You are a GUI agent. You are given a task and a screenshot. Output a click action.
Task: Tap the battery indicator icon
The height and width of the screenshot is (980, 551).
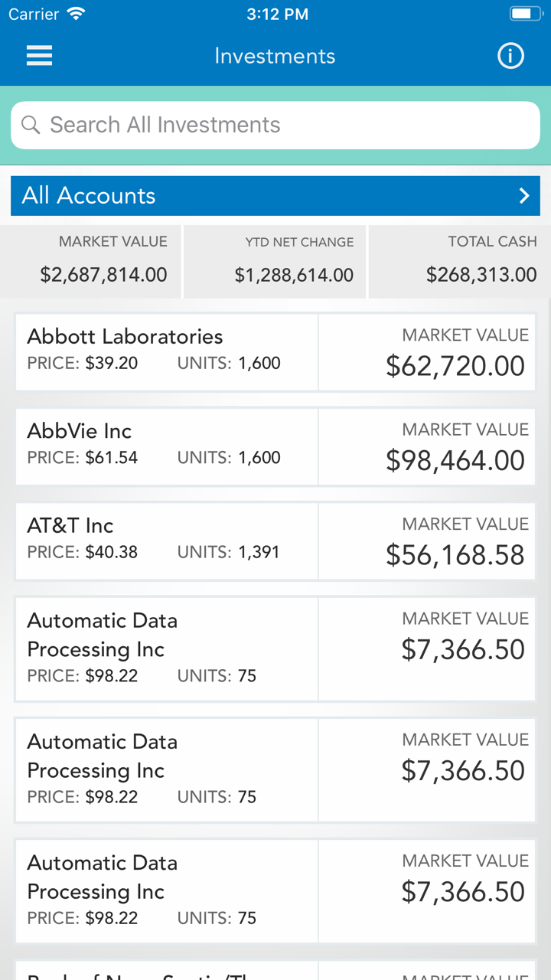(x=525, y=14)
